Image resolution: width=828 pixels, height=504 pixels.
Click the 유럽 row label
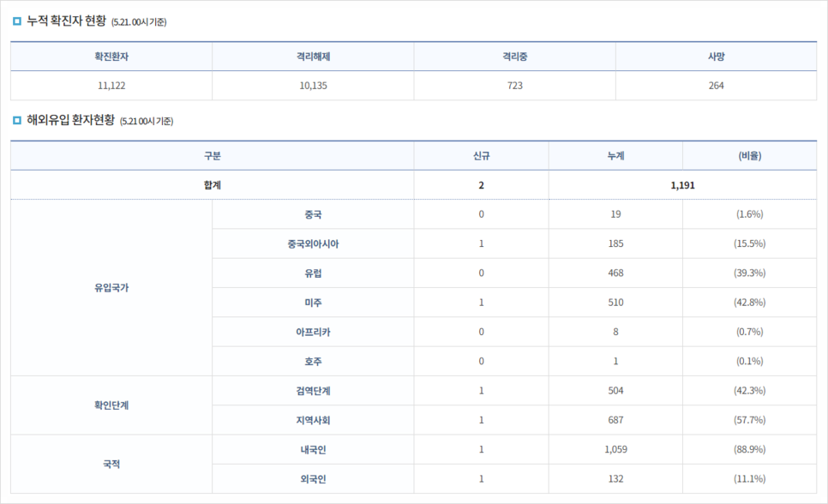tap(313, 273)
